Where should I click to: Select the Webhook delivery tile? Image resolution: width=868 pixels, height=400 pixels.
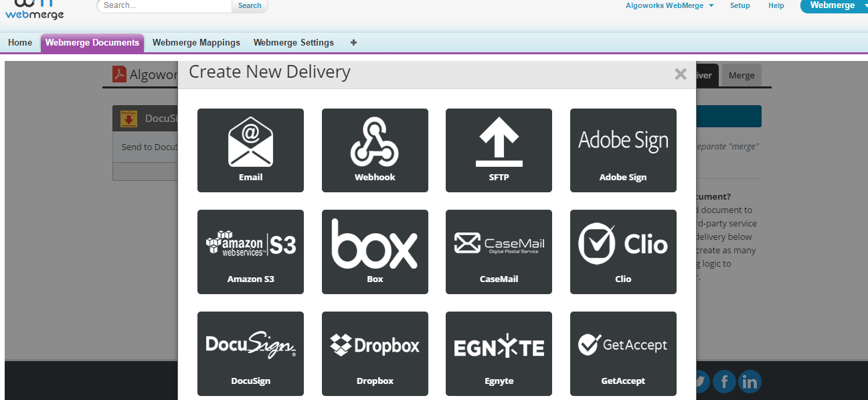tap(375, 150)
